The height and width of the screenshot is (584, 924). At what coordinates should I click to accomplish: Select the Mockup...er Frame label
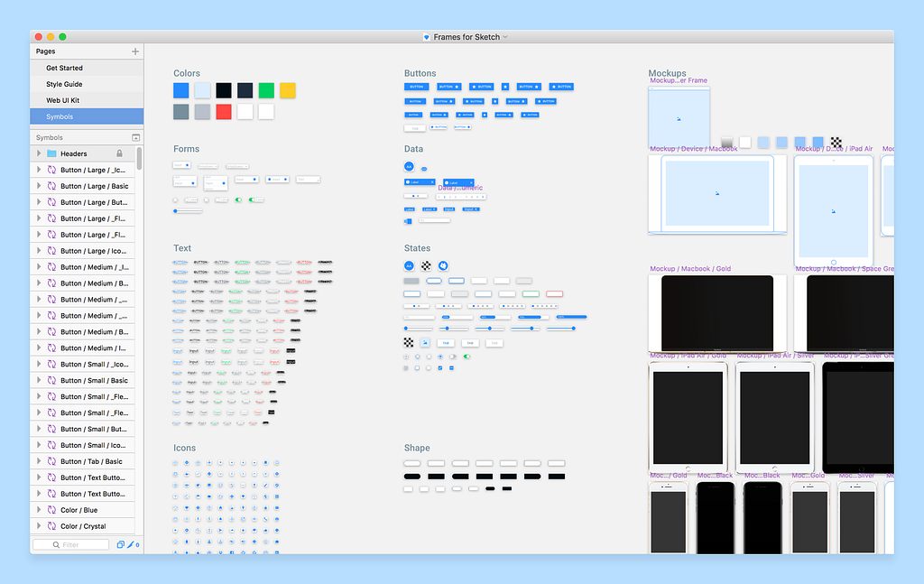tap(679, 80)
